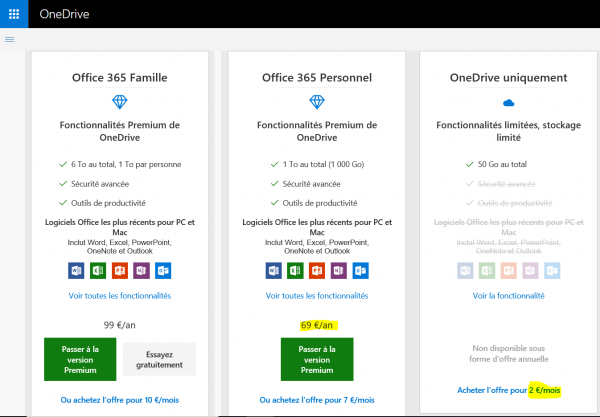
Task: Choose 'Ou achetez l'offre pour 10 €/mois'
Action: pos(120,400)
